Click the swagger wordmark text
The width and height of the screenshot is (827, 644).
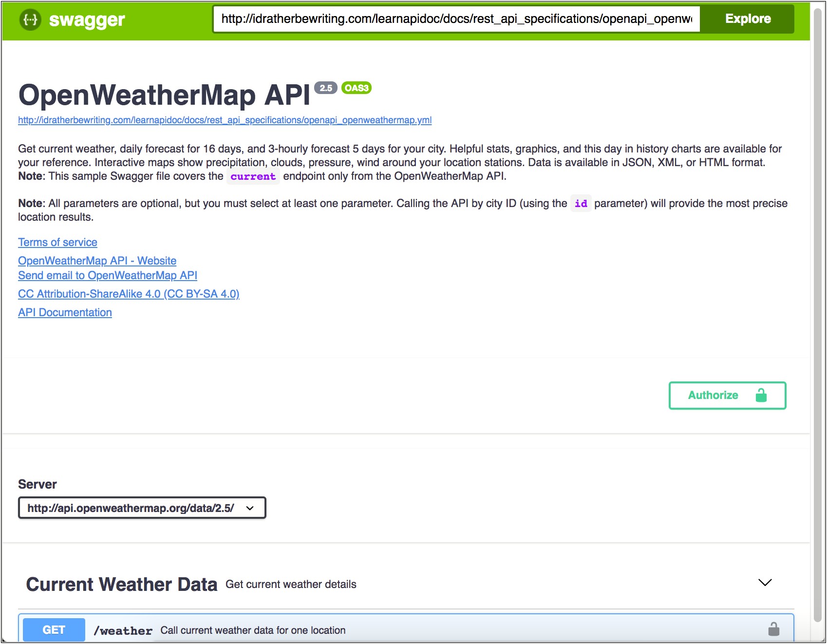[87, 20]
